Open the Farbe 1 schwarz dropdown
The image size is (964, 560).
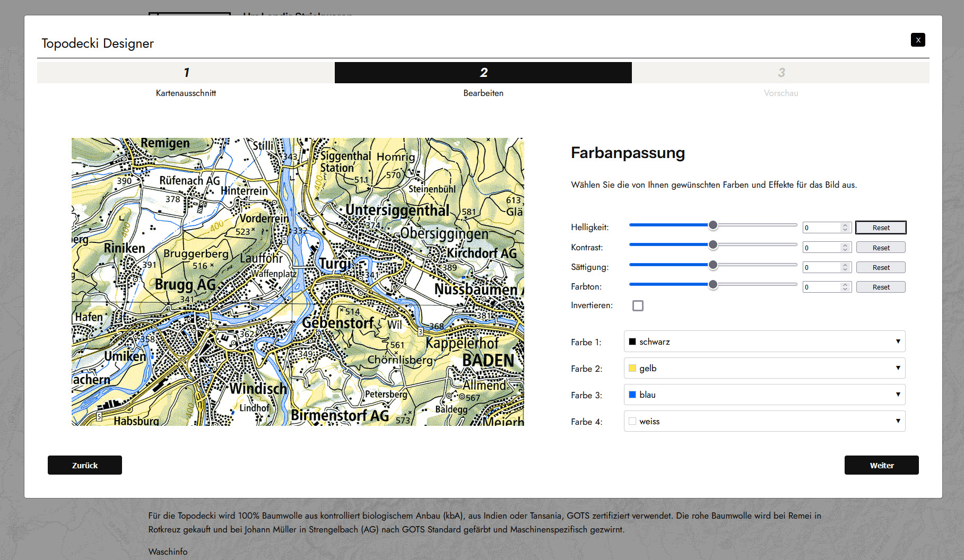tap(764, 342)
